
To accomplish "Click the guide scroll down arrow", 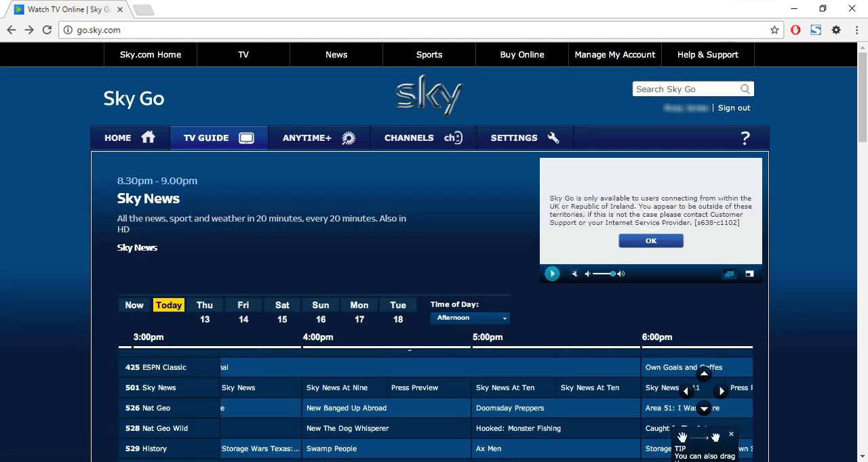I will click(x=704, y=408).
